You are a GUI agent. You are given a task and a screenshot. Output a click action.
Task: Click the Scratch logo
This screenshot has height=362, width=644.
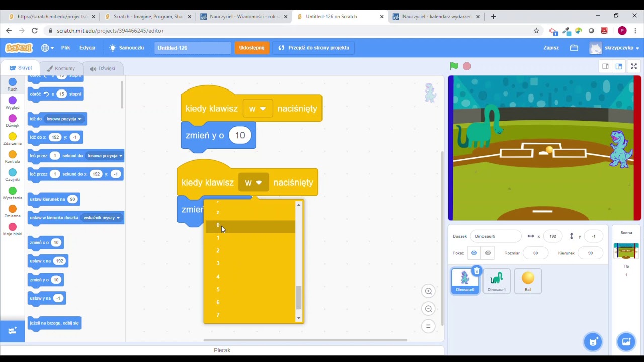point(19,48)
